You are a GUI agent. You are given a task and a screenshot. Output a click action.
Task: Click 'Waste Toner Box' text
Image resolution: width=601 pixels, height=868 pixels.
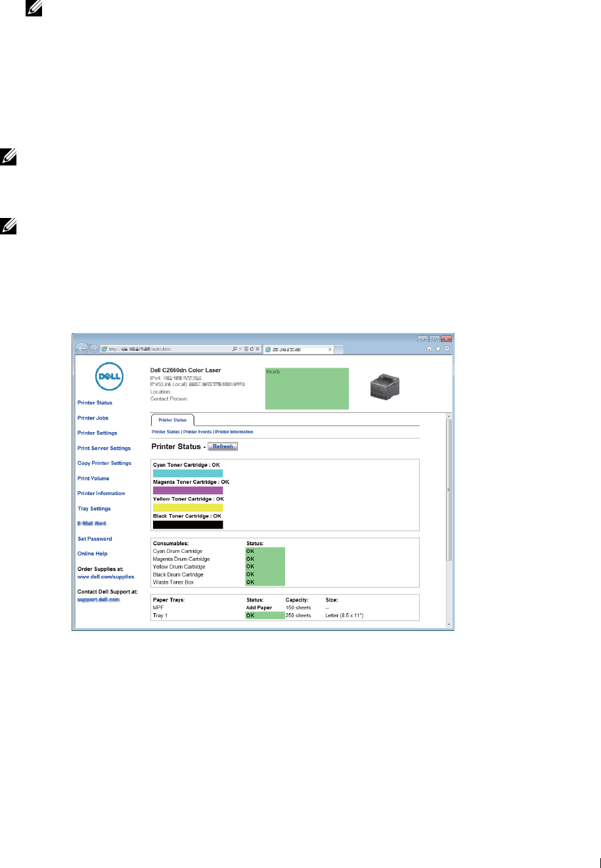coord(173,582)
